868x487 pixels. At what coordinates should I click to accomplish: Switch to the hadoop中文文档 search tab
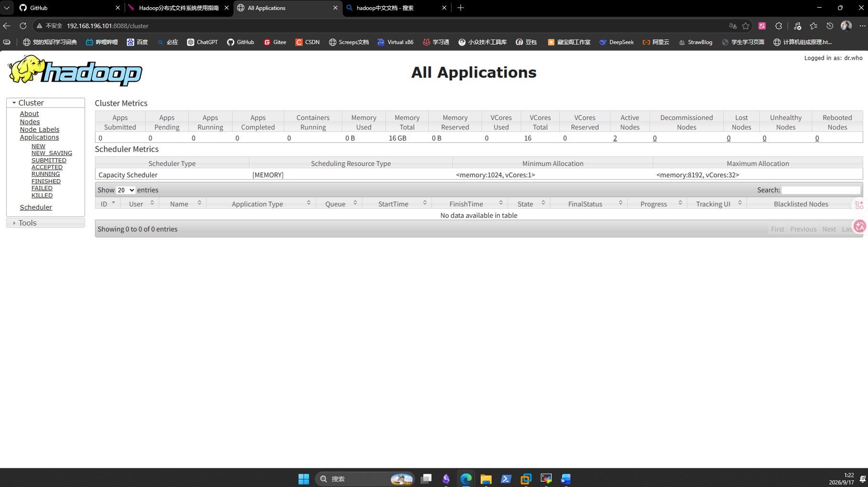(396, 8)
